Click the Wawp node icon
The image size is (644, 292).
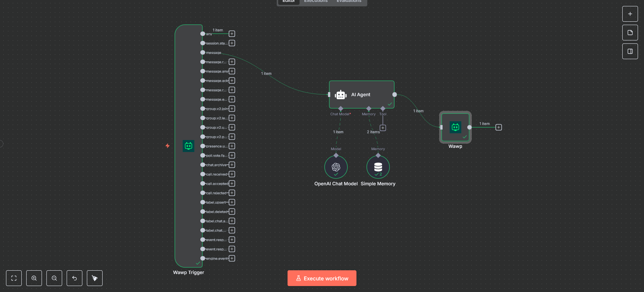(x=455, y=127)
